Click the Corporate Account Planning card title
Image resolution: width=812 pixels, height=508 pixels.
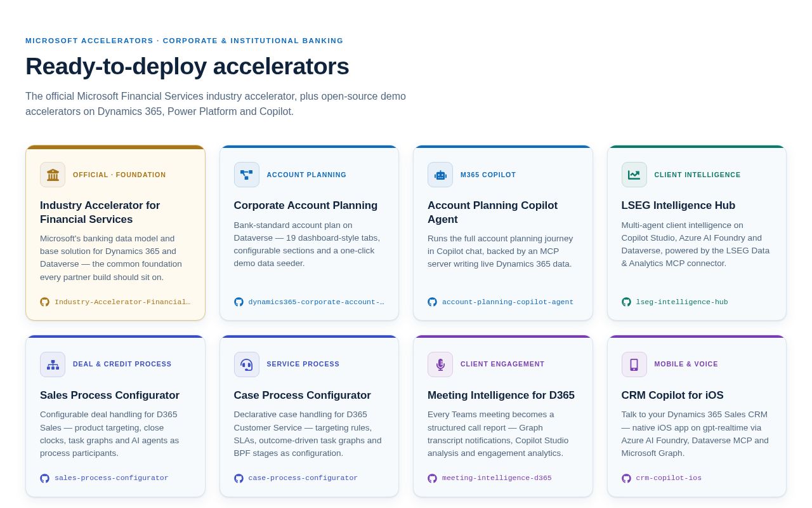pyautogui.click(x=306, y=206)
